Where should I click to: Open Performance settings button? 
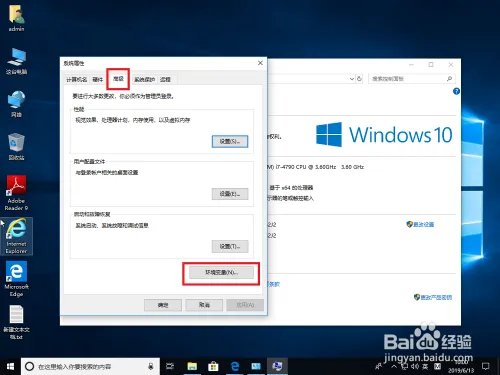[230, 141]
